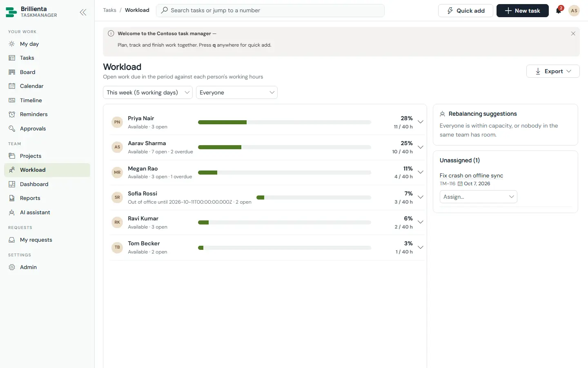The image size is (588, 368).
Task: Click Priya Nair's 28% capacity bar
Action: 285,122
